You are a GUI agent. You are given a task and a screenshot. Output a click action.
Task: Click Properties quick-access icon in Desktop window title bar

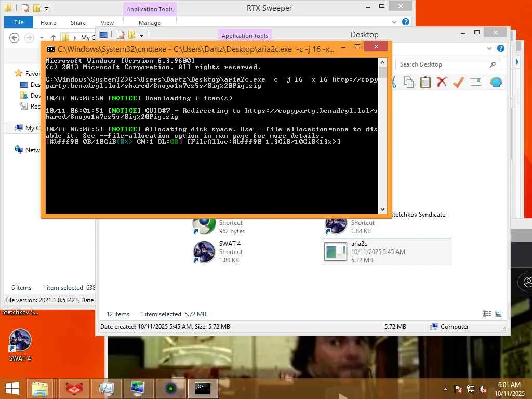pos(121,35)
